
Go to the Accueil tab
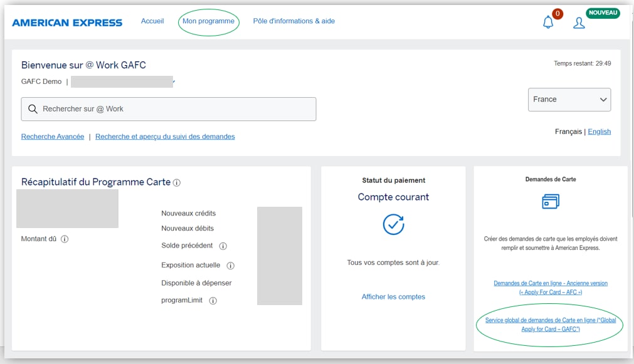[152, 21]
